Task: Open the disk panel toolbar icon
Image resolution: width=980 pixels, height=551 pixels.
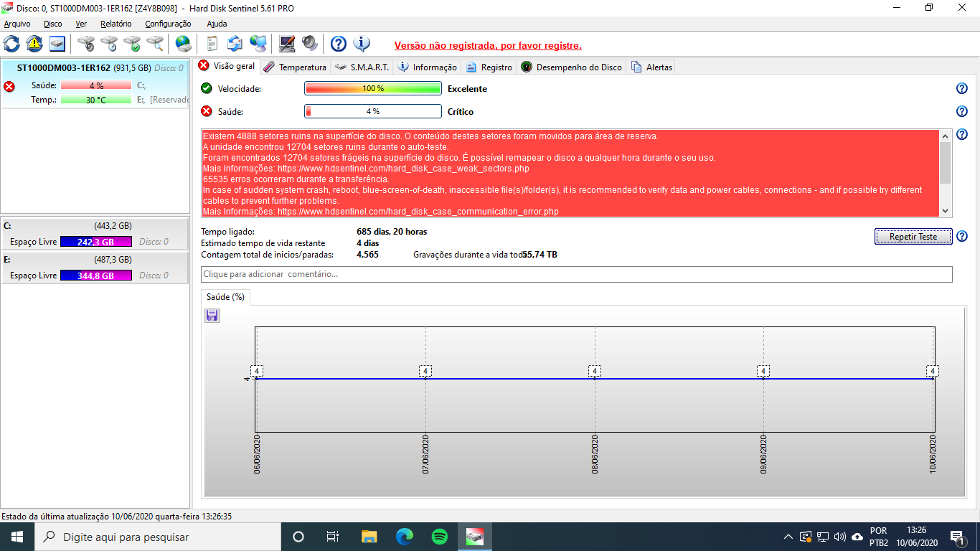Action: (x=57, y=44)
